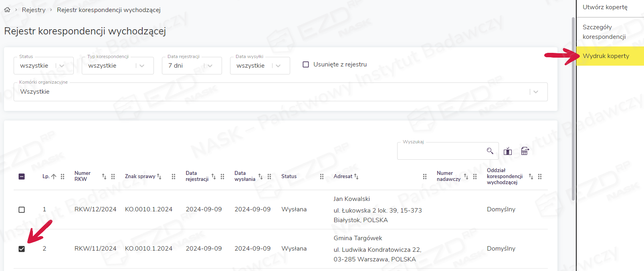
Task: Sort table by Data rejestracji
Action: 214,177
